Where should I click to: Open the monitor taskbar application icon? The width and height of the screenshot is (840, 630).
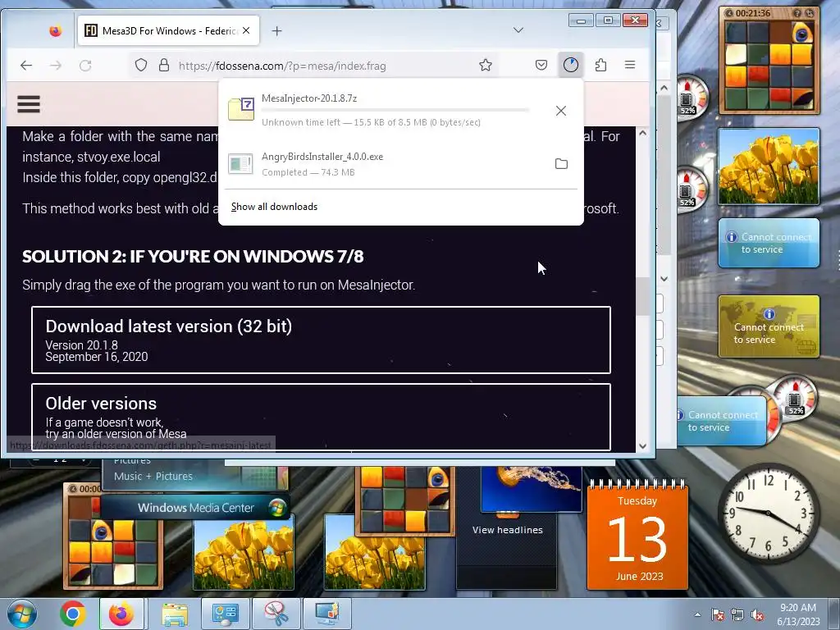pyautogui.click(x=326, y=614)
